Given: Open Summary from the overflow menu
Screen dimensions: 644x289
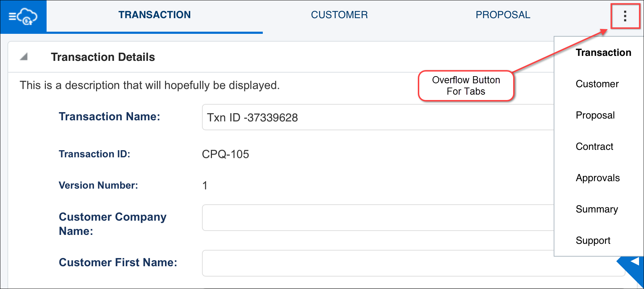Looking at the screenshot, I should [597, 209].
